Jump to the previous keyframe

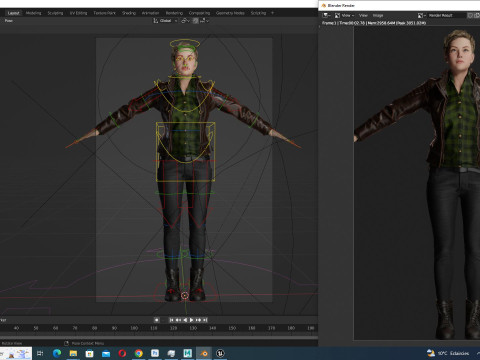178,320
